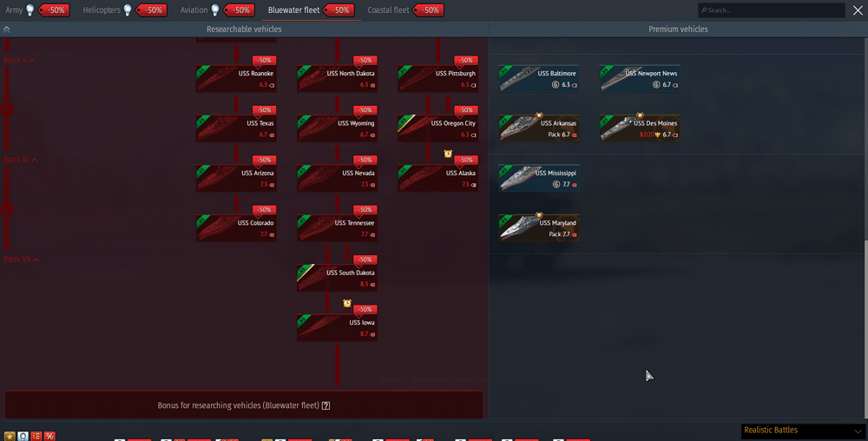Click the alarm clock icon above USS Iowa
This screenshot has height=441, width=868.
347,304
